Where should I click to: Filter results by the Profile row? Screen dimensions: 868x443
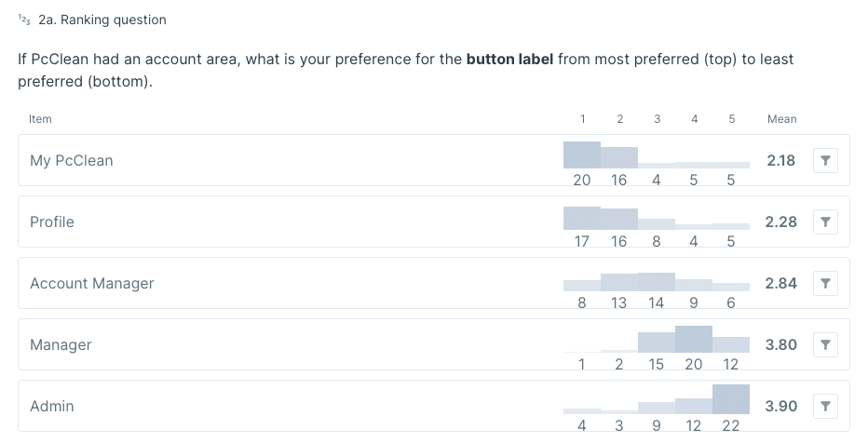tap(826, 221)
